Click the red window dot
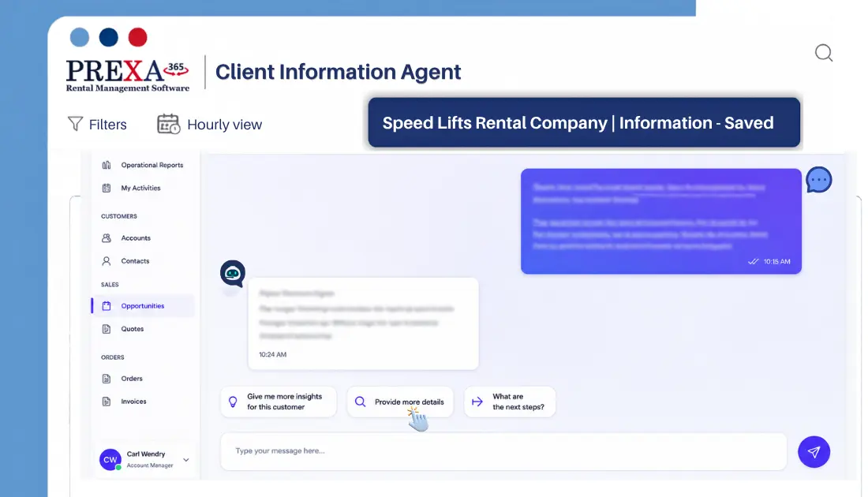This screenshot has height=497, width=868. (x=138, y=37)
